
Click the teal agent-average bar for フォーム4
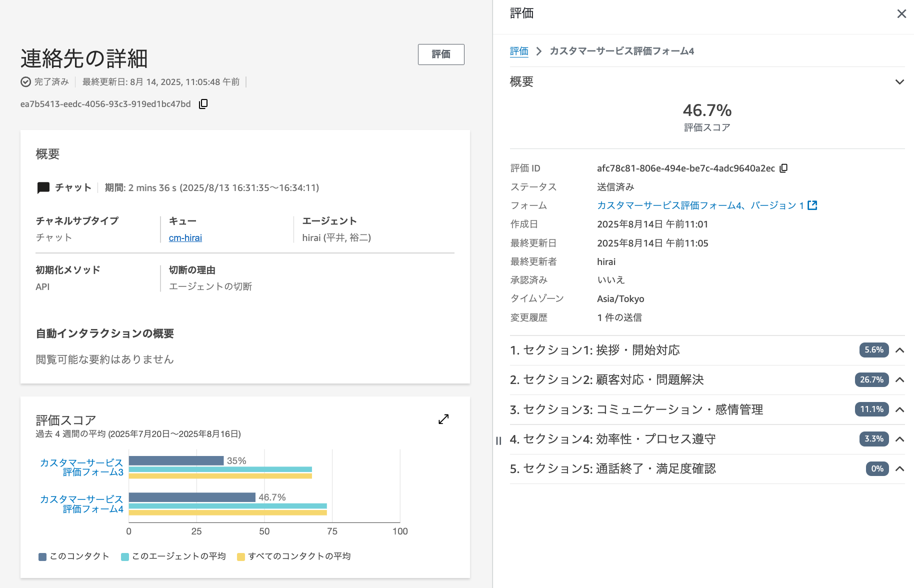click(x=227, y=506)
